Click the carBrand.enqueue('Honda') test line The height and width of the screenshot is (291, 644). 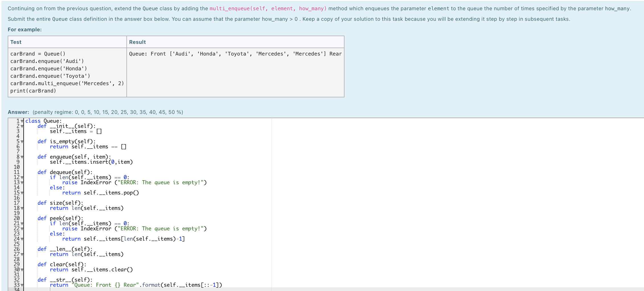49,69
